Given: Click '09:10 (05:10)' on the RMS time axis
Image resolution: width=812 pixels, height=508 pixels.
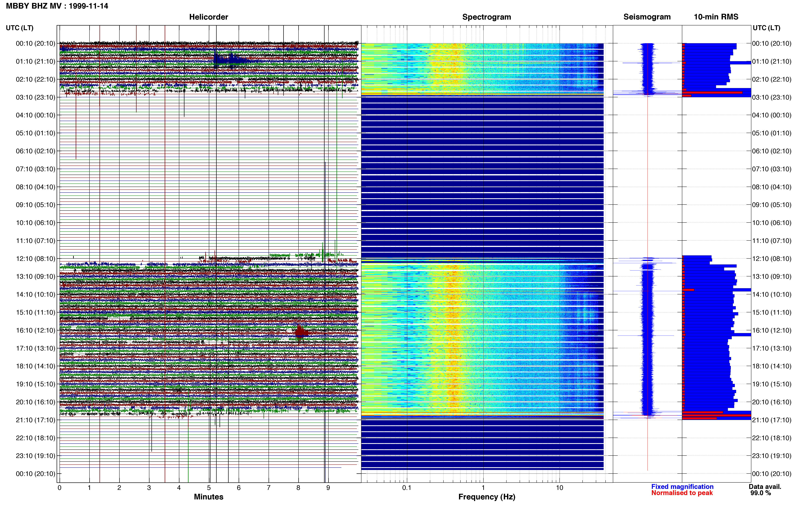Looking at the screenshot, I should click(772, 205).
